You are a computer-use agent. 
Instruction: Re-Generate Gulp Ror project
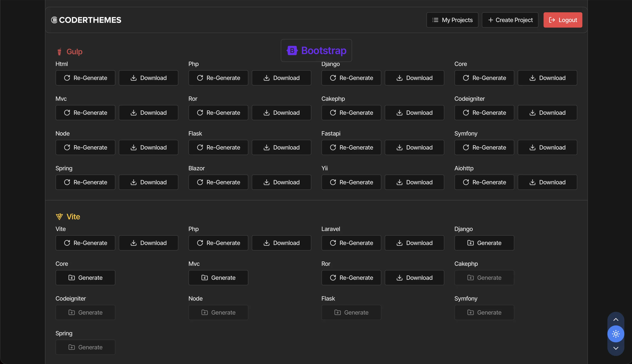[218, 112]
